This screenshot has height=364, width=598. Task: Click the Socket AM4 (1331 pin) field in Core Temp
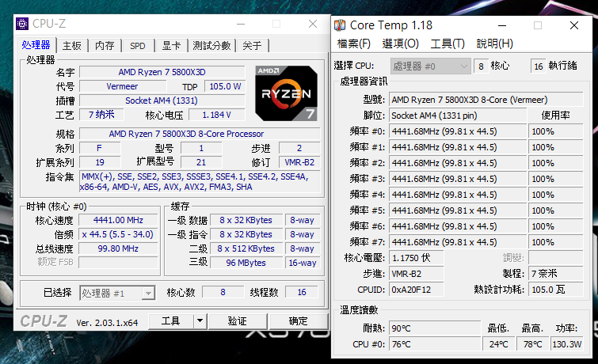coord(458,116)
